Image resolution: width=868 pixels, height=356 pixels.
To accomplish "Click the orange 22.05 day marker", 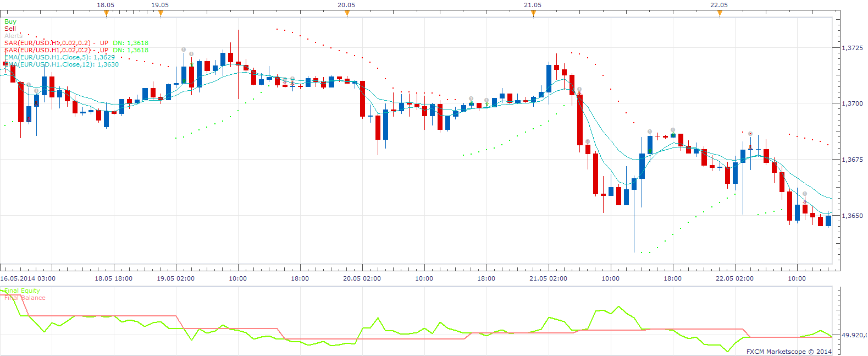I will pos(720,14).
